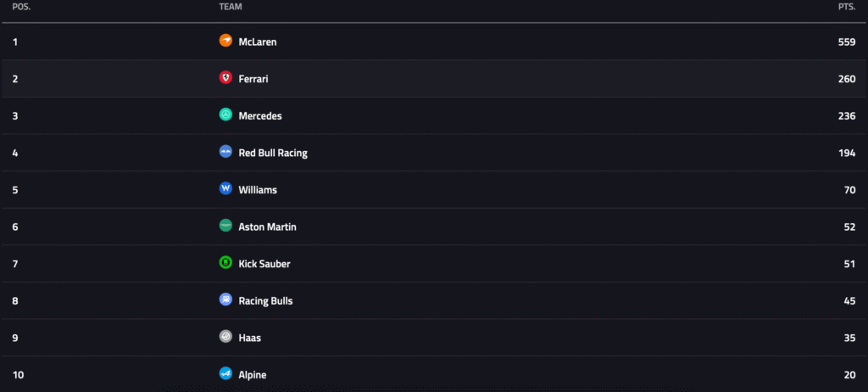This screenshot has width=868, height=392.
Task: Click the Racing Bulls logo icon
Action: [225, 300]
